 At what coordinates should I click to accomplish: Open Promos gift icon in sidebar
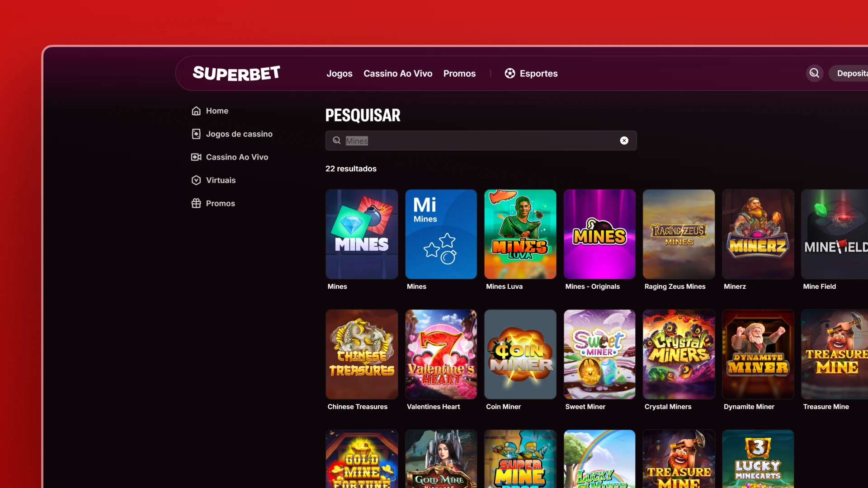[x=196, y=203]
